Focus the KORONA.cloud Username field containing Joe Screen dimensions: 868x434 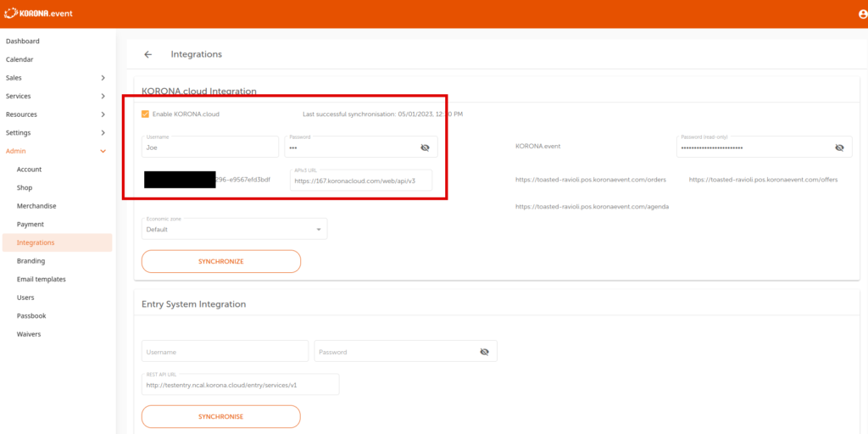click(210, 147)
